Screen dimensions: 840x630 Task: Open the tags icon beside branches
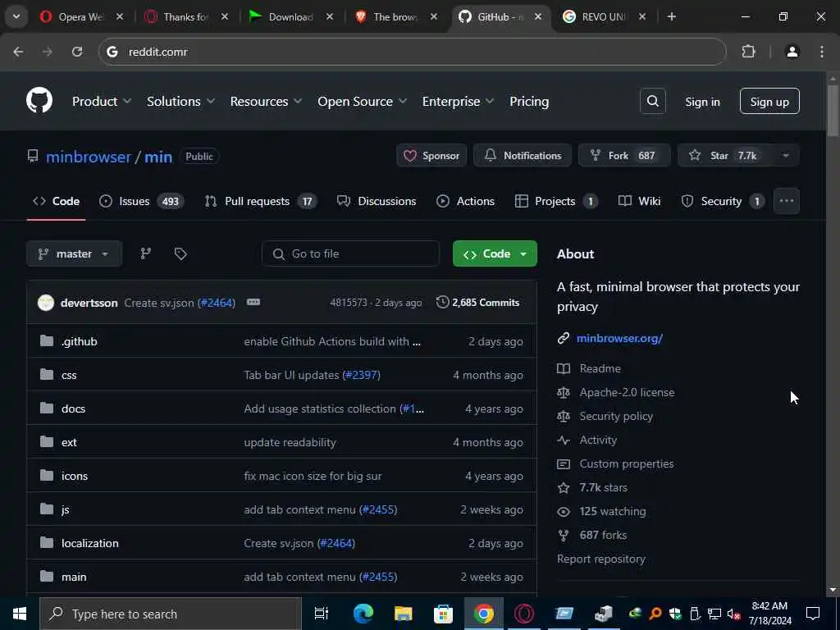(x=180, y=253)
